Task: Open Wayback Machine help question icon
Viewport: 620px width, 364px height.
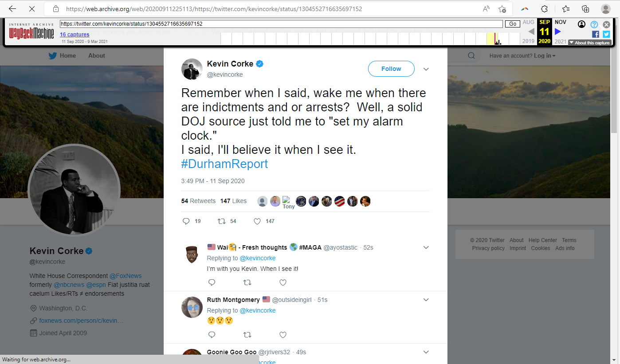Action: point(594,24)
